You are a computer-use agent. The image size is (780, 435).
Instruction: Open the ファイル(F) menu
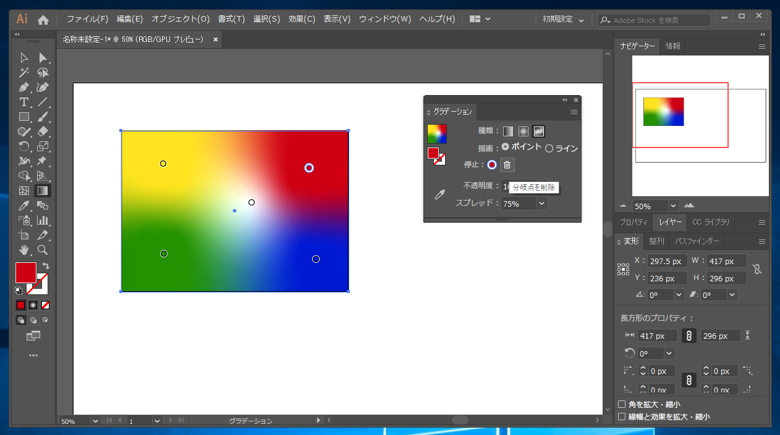pos(88,19)
